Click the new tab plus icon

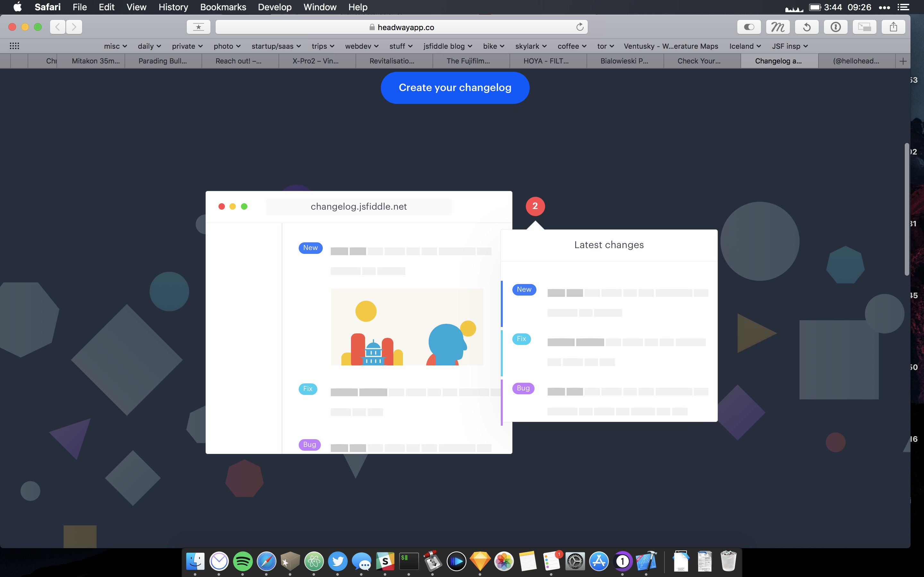point(903,61)
